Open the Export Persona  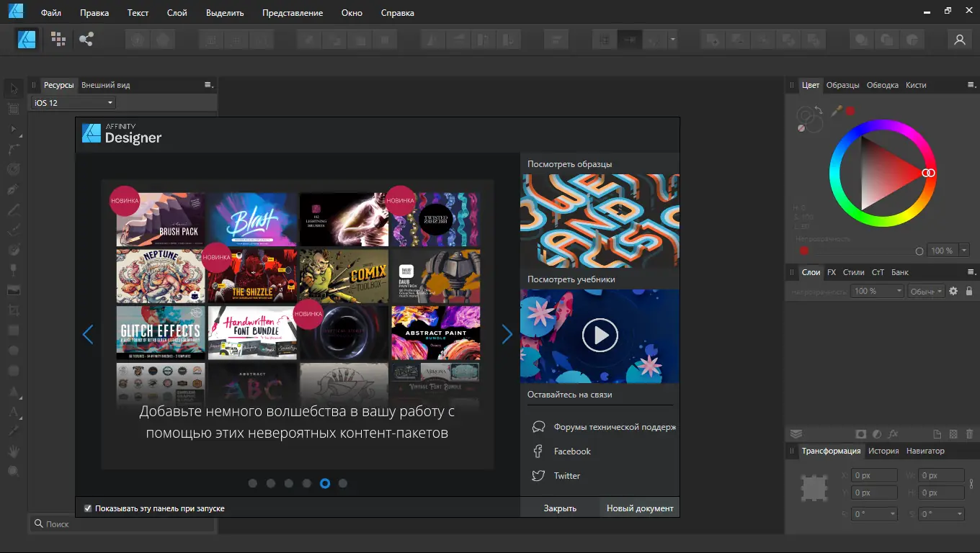click(86, 40)
